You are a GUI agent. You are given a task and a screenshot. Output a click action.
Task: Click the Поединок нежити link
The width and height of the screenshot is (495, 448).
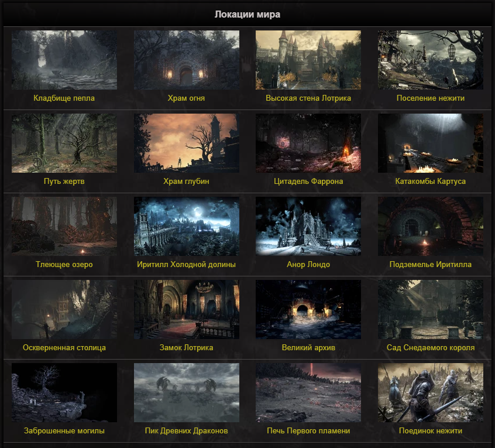coord(431,430)
